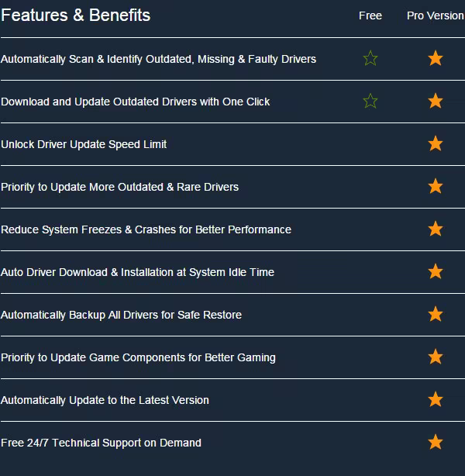Click Pro star for Automatically Scan drivers row
465x476 pixels.
pyautogui.click(x=436, y=58)
